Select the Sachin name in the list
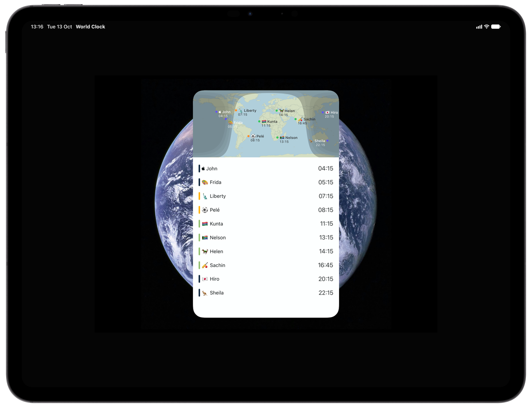This screenshot has height=408, width=532. tap(218, 265)
